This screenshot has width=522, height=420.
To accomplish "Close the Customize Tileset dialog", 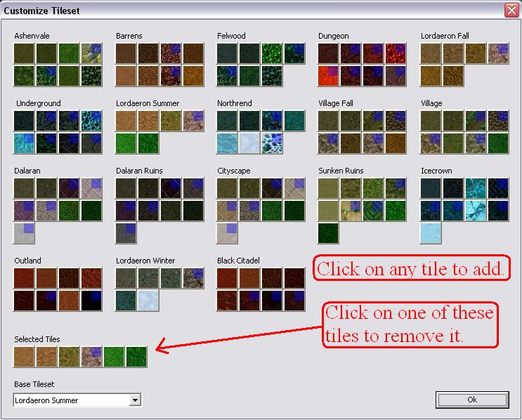I will click(x=511, y=11).
